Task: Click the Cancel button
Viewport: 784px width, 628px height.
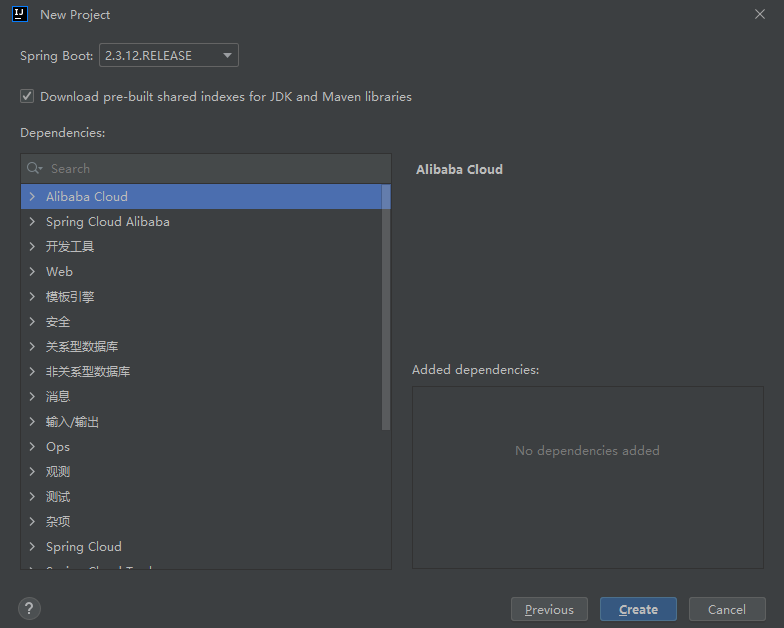Action: point(727,609)
